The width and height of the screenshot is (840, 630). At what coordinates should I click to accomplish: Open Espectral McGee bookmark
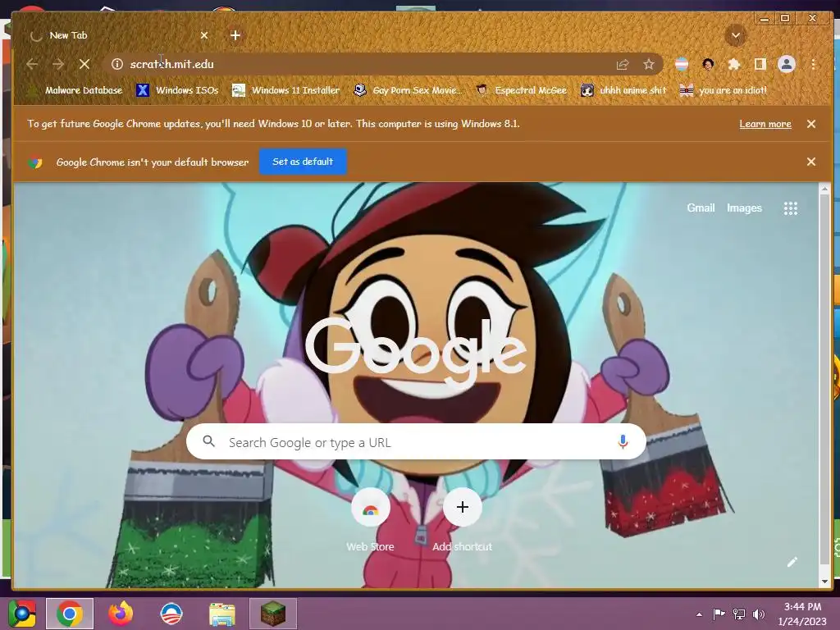click(x=522, y=90)
